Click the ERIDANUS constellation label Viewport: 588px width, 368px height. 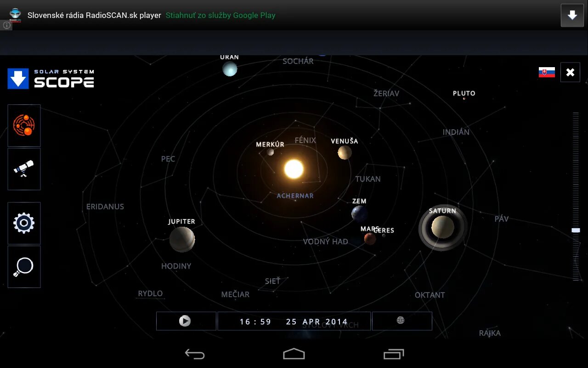point(105,207)
